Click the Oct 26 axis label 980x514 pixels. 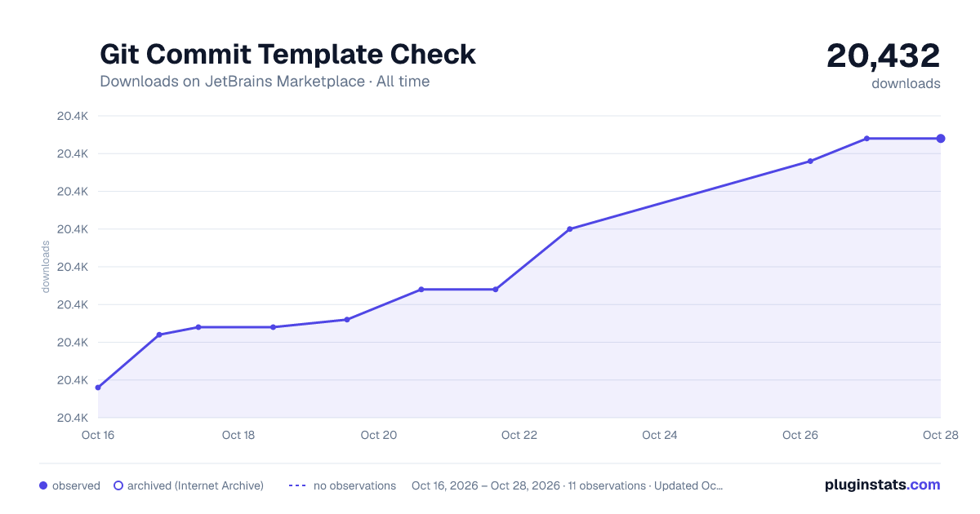pyautogui.click(x=800, y=435)
